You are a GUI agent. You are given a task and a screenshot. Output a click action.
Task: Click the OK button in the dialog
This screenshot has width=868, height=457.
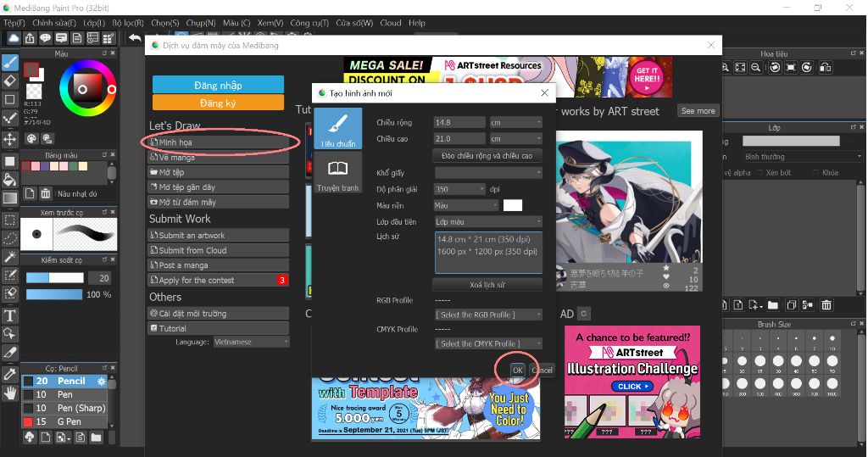[x=518, y=370]
